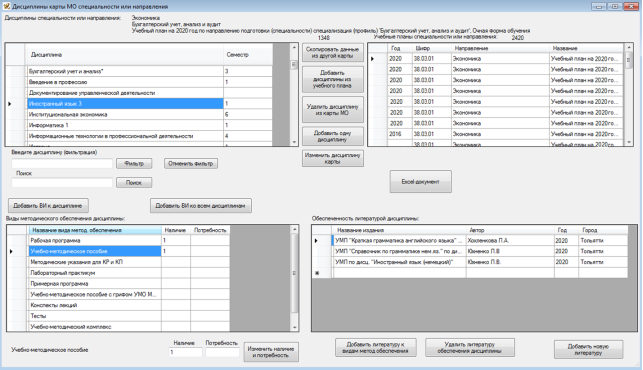
Task: Apply filter with the 'Фильтр' button
Action: [134, 163]
